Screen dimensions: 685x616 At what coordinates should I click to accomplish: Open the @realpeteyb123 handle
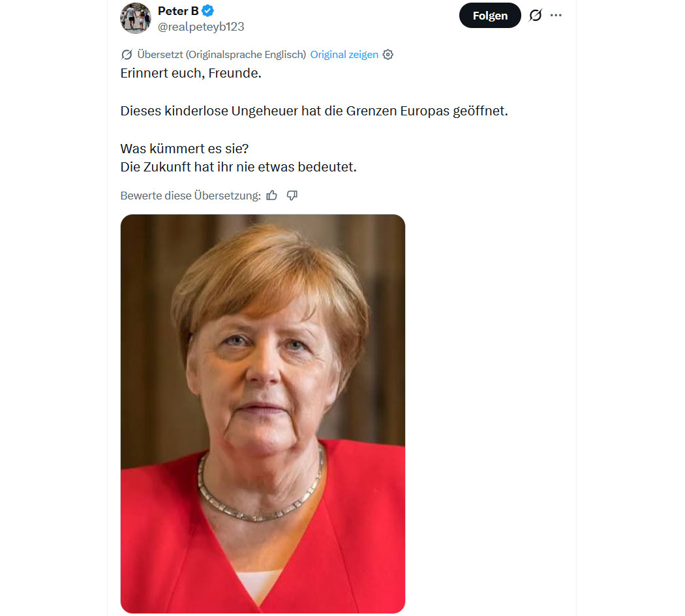point(201,27)
